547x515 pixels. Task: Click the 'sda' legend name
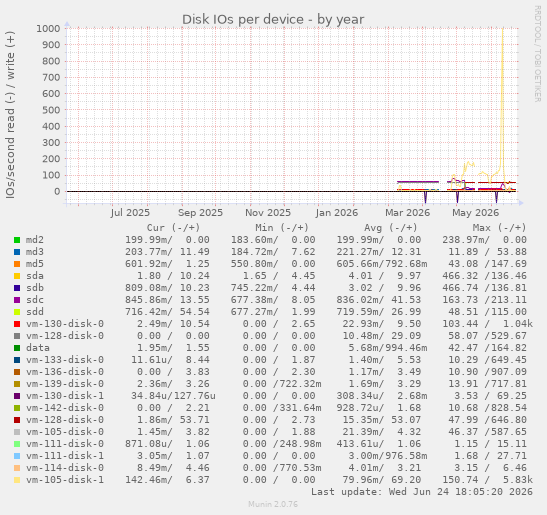35,276
